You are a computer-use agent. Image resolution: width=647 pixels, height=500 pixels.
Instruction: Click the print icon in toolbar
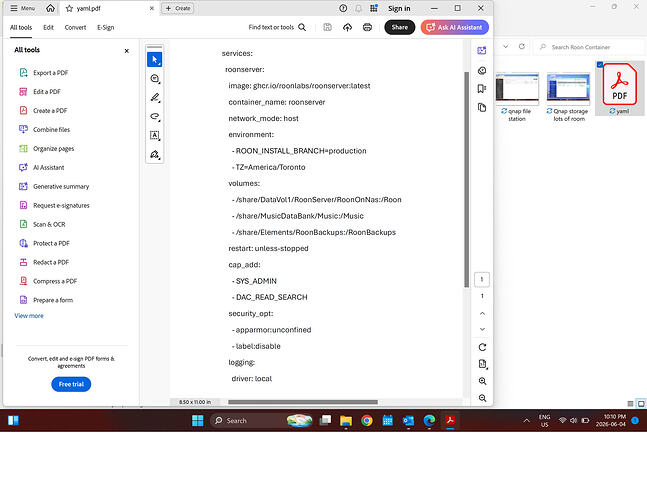367,27
